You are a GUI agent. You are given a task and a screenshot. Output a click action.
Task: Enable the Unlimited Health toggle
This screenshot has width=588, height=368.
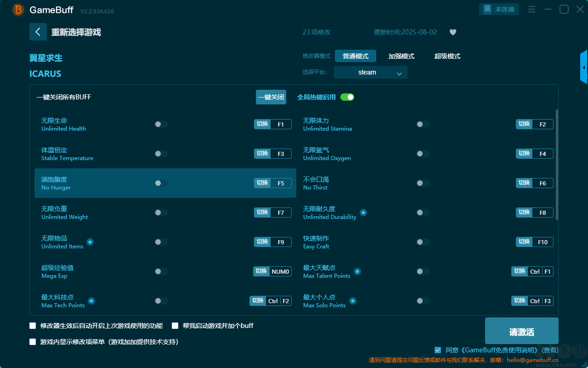(x=161, y=124)
